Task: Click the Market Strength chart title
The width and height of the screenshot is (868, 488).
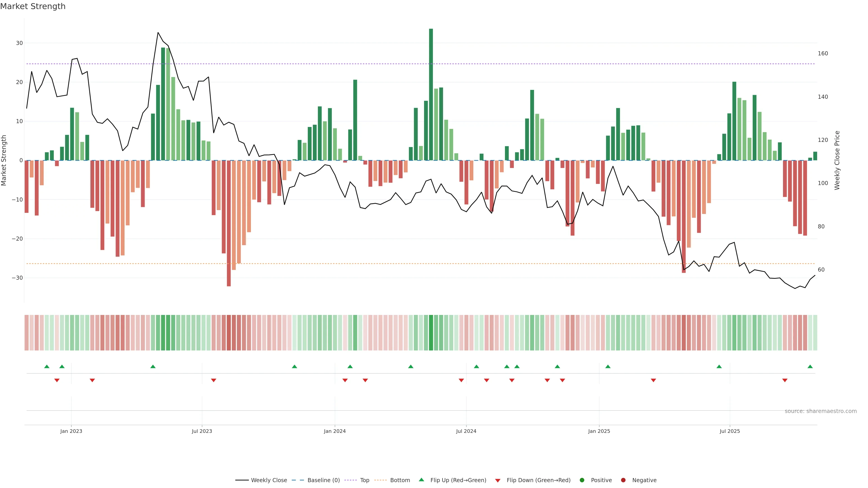Action: (33, 6)
